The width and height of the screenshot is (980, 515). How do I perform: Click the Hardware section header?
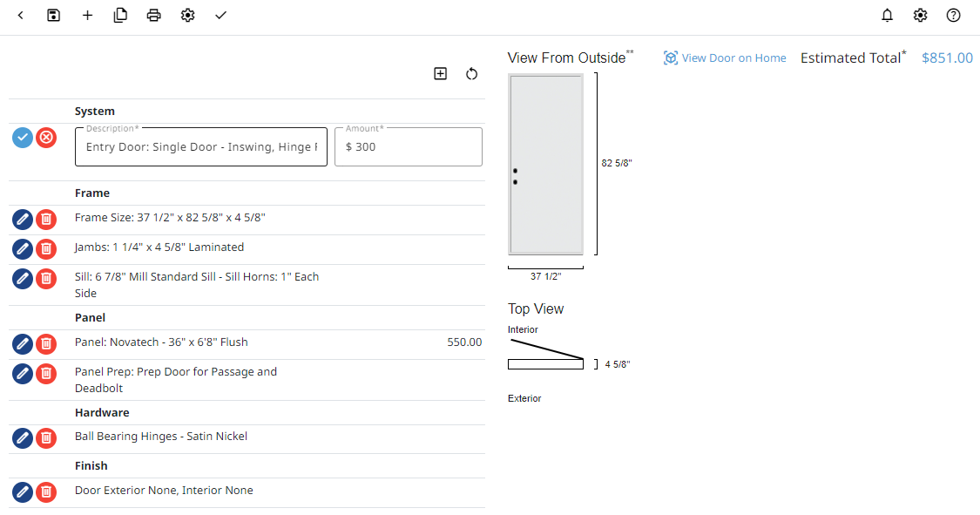pyautogui.click(x=102, y=412)
